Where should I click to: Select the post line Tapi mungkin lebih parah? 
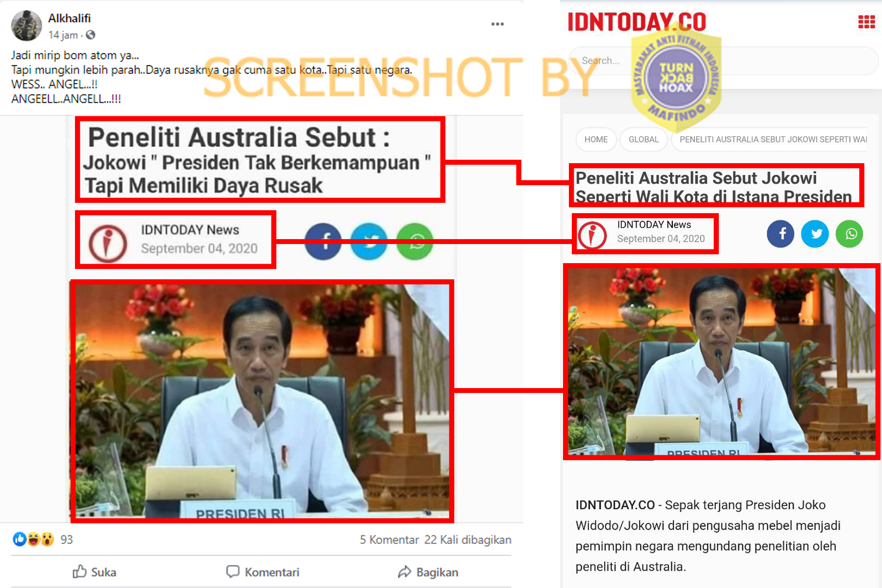point(212,70)
